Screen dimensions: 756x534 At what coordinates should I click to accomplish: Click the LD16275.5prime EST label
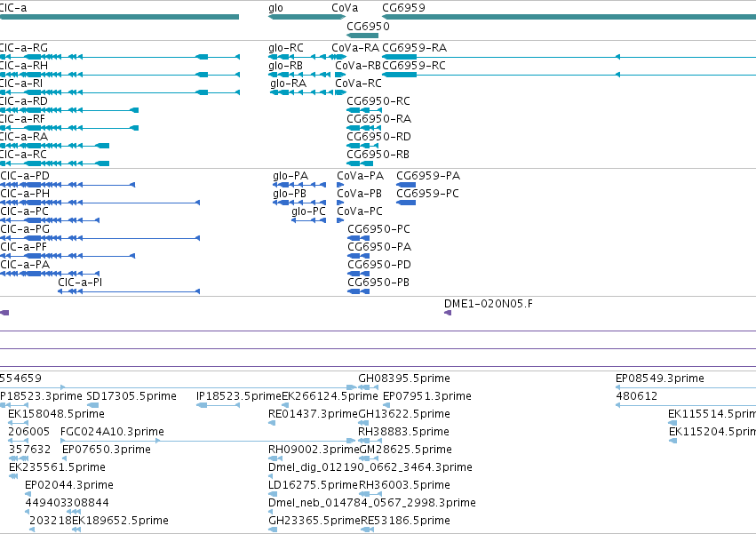pyautogui.click(x=313, y=485)
